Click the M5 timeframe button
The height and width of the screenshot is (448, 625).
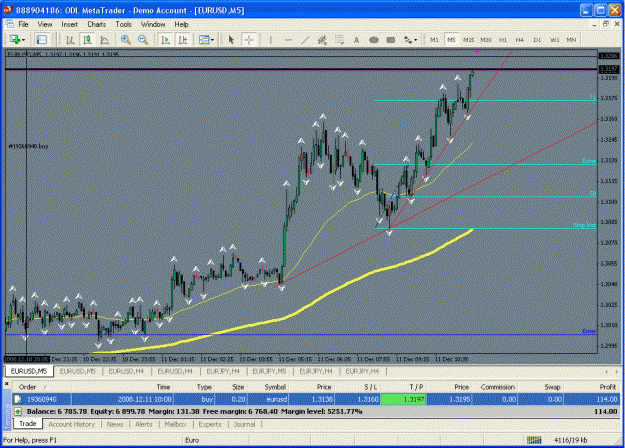click(x=451, y=40)
